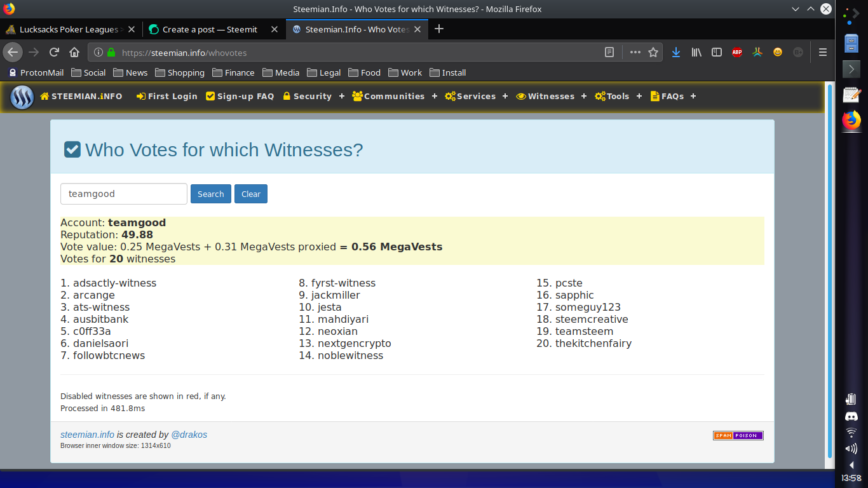
Task: Open the text editor from the panel
Action: tap(851, 95)
